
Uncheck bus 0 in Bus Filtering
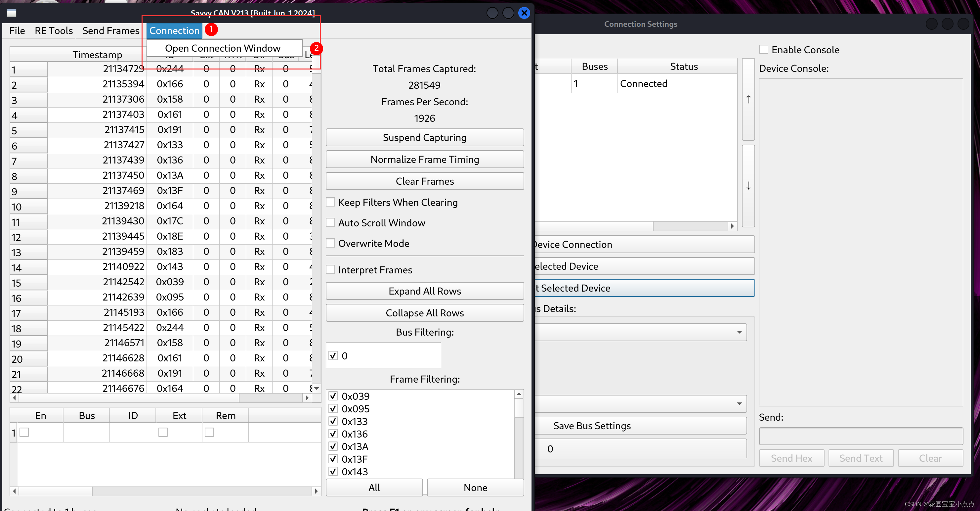point(333,356)
